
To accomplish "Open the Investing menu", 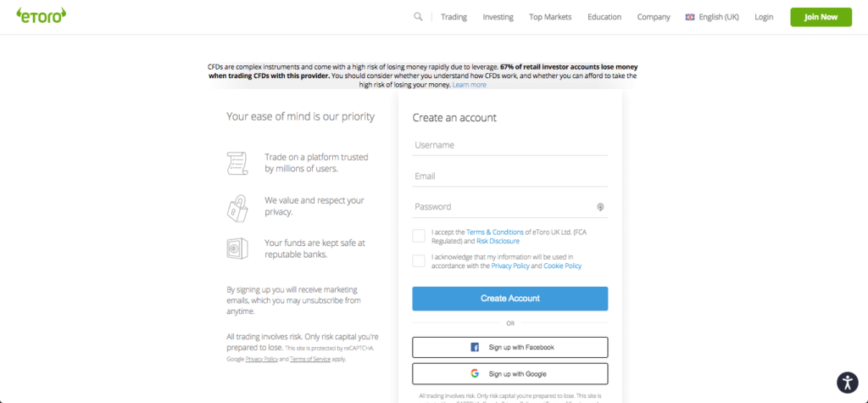I will [x=498, y=17].
